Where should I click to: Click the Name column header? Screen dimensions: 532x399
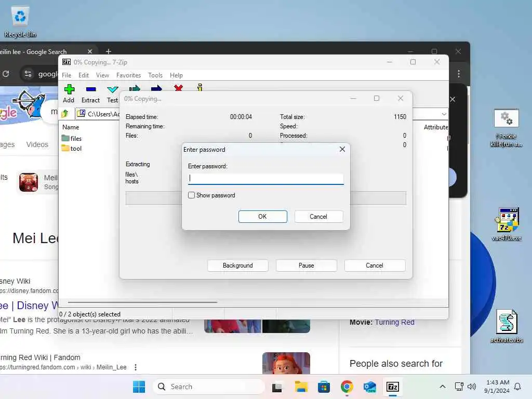[71, 127]
